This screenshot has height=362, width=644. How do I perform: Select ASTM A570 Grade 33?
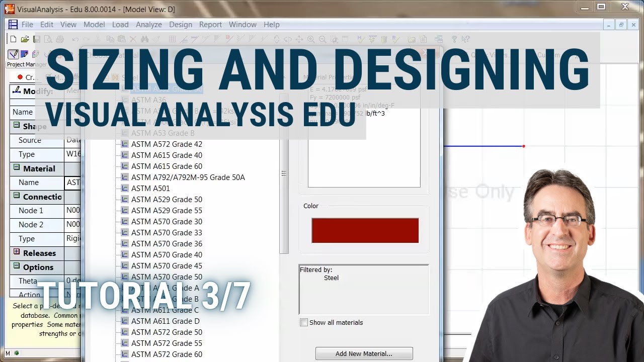(x=167, y=233)
